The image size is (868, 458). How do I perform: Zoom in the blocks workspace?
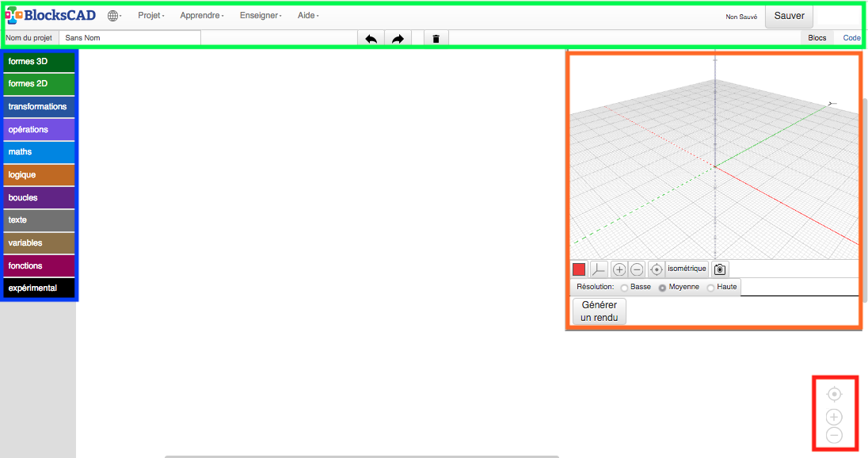[x=834, y=417]
